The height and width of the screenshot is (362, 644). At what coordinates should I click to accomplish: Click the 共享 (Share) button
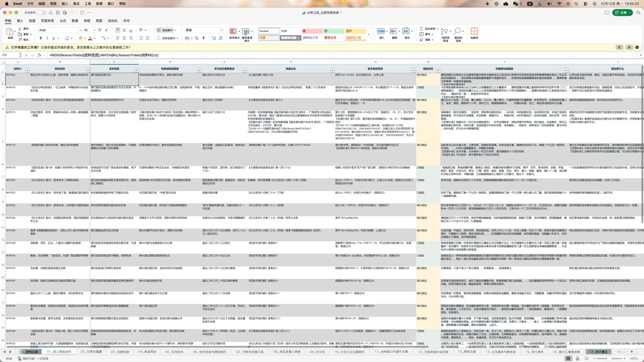point(622,13)
